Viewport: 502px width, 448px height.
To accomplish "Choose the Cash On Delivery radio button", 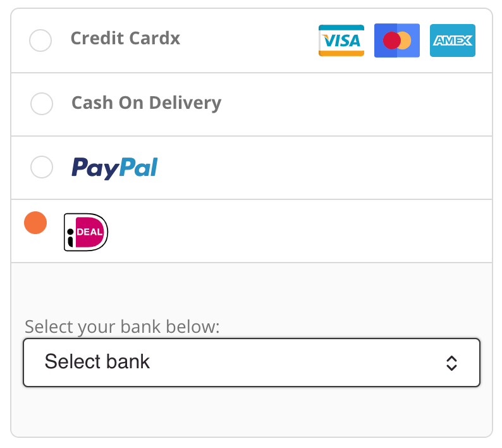I will click(x=42, y=104).
